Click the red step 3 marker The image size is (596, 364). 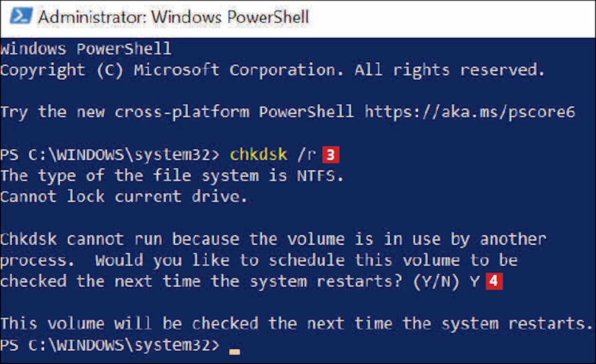(x=331, y=155)
